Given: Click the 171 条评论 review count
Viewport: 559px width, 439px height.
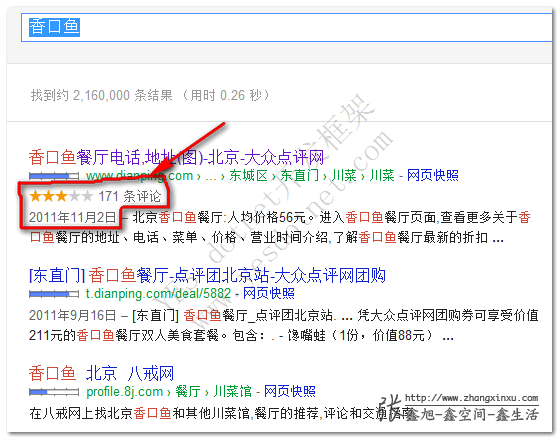Looking at the screenshot, I should (x=130, y=196).
